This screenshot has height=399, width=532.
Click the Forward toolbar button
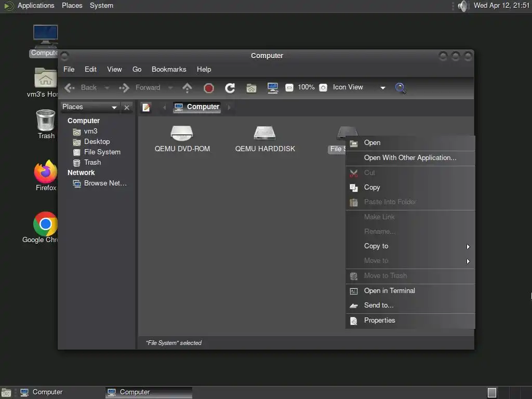click(x=139, y=88)
